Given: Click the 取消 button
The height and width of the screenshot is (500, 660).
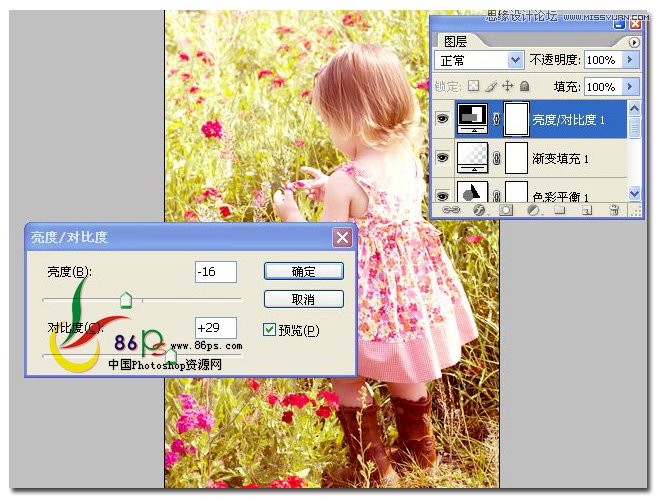Looking at the screenshot, I should coord(303,299).
